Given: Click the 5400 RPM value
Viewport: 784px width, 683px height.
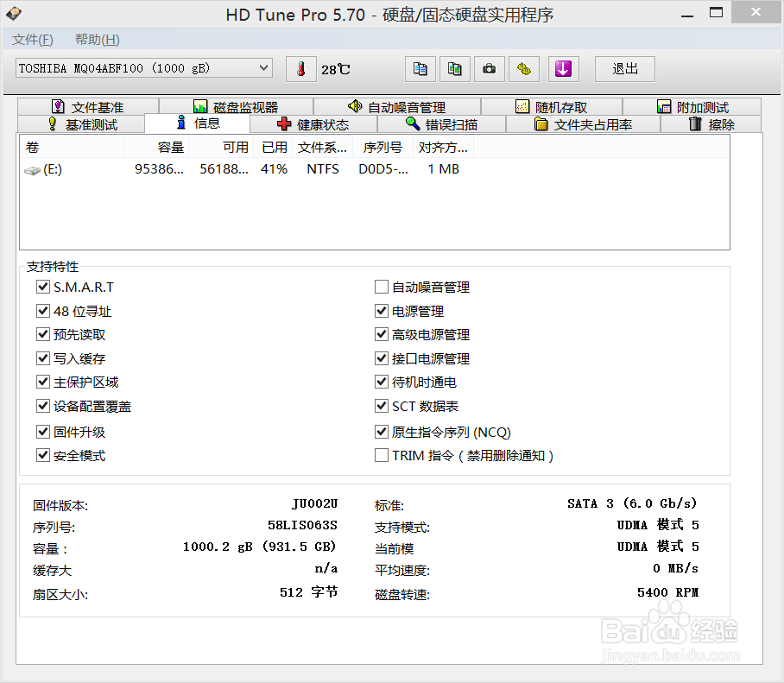Looking at the screenshot, I should pos(668,592).
